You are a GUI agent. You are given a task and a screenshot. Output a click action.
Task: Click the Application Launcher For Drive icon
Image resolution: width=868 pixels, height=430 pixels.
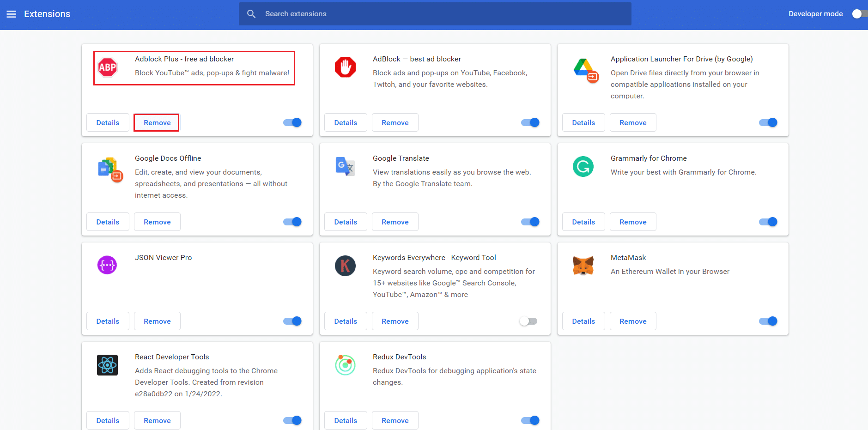586,70
